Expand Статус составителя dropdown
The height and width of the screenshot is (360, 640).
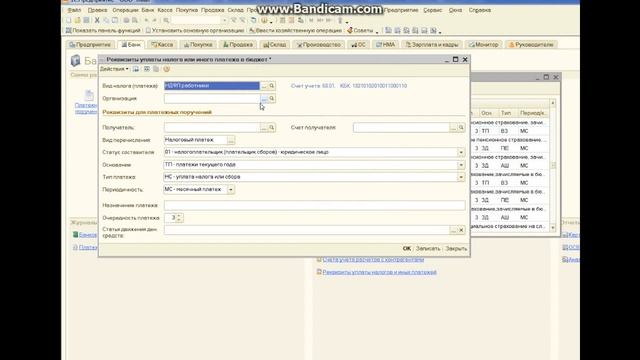[x=461, y=152]
